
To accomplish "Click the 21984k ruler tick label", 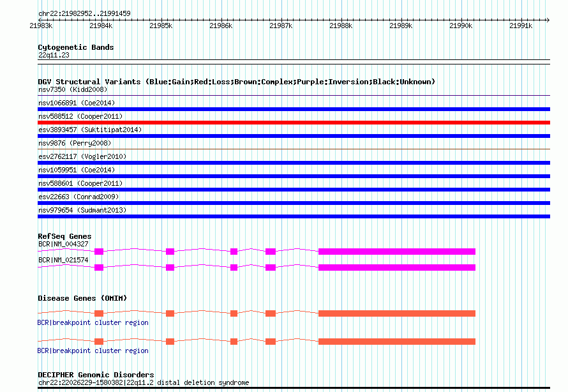I will point(101,26).
